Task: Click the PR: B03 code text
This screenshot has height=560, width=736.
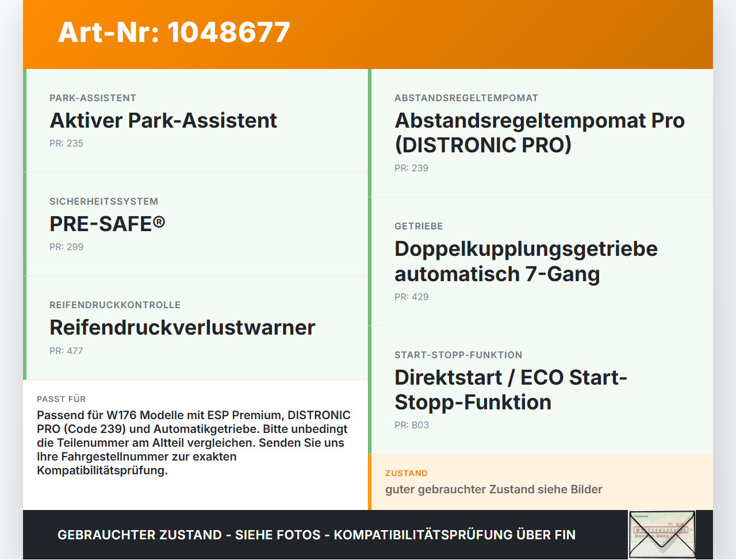Action: (411, 425)
